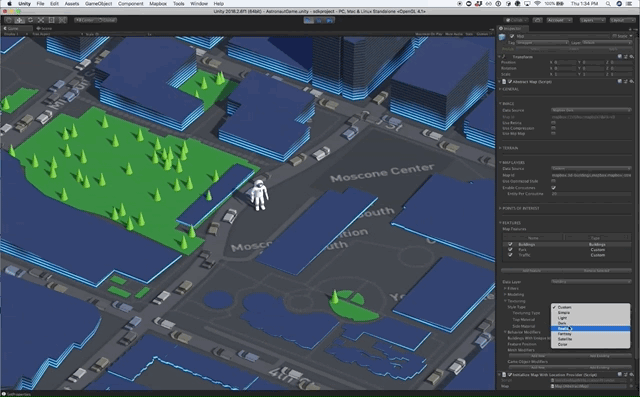Open the Layer dropdown in Inspector
This screenshot has width=640, height=397.
pyautogui.click(x=607, y=43)
